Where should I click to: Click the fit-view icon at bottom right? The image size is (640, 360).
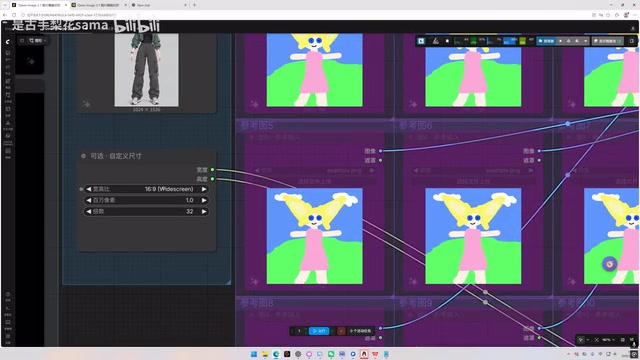pos(596,340)
